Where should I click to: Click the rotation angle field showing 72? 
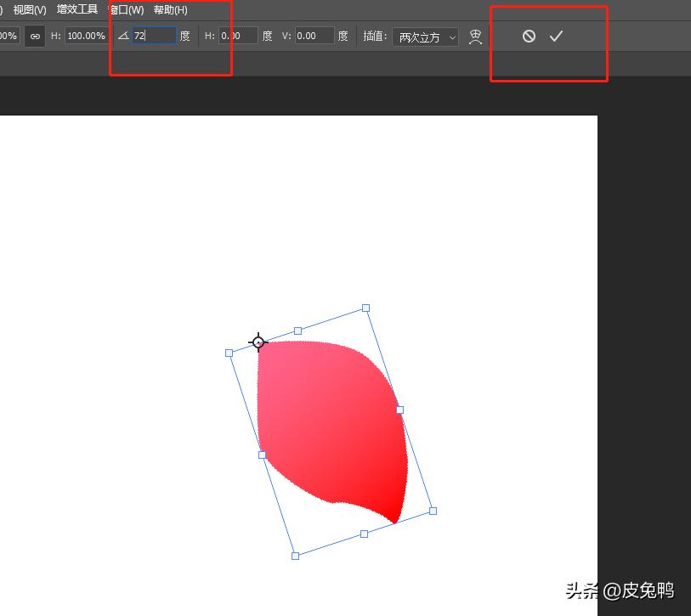coord(153,36)
